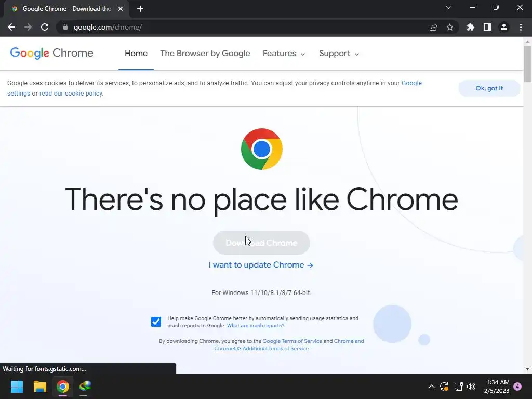Click the large Chrome logo image
532x399 pixels.
pyautogui.click(x=262, y=149)
